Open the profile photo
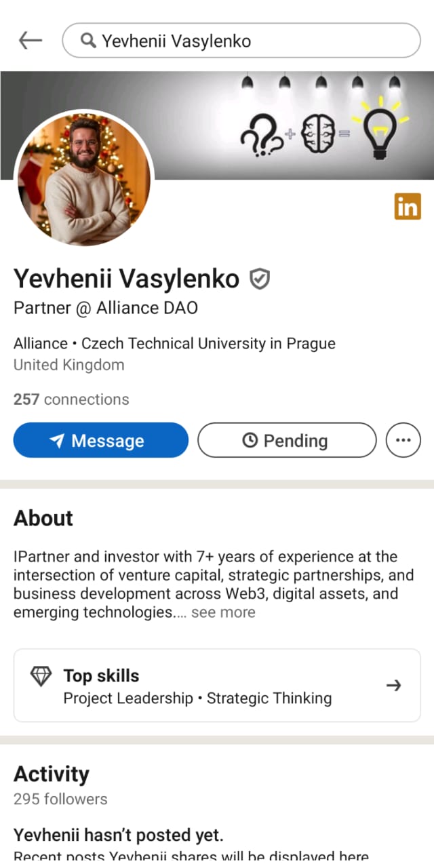 (x=83, y=179)
